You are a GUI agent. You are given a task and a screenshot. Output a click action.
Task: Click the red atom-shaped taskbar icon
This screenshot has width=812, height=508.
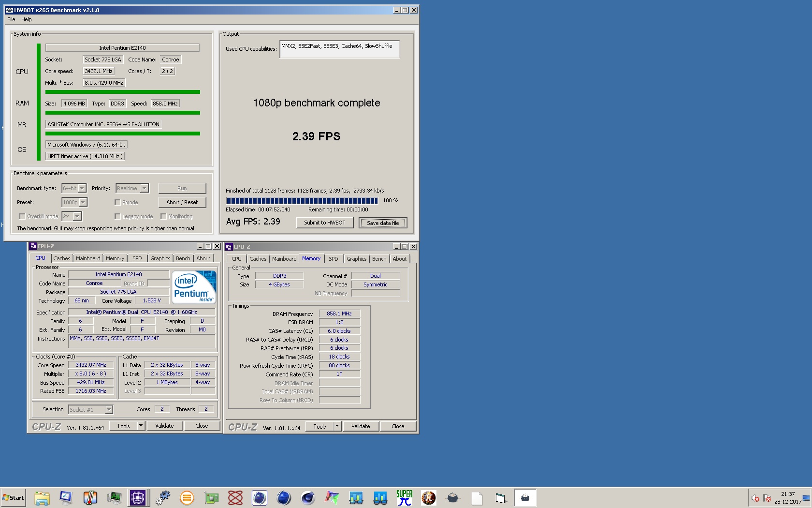(x=235, y=497)
